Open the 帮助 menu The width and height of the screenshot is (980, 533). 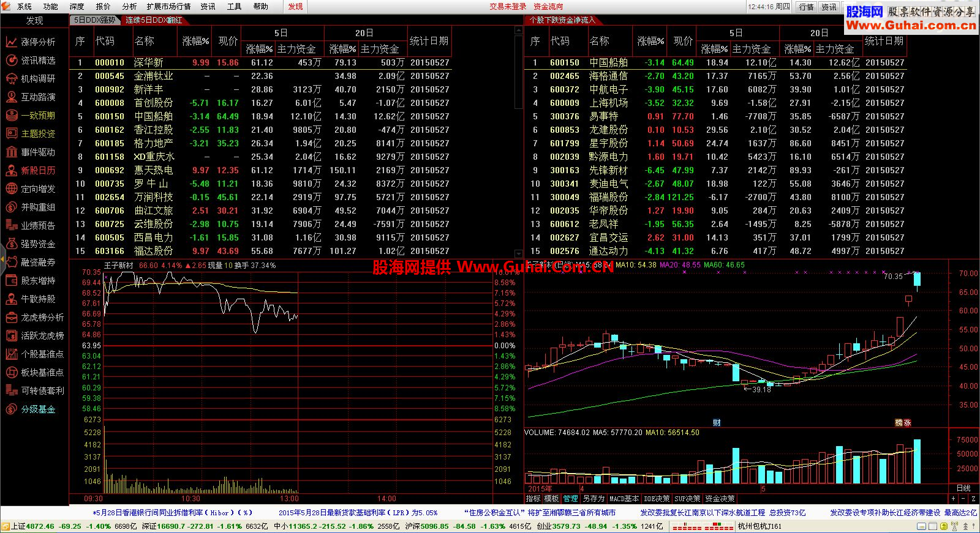[261, 7]
